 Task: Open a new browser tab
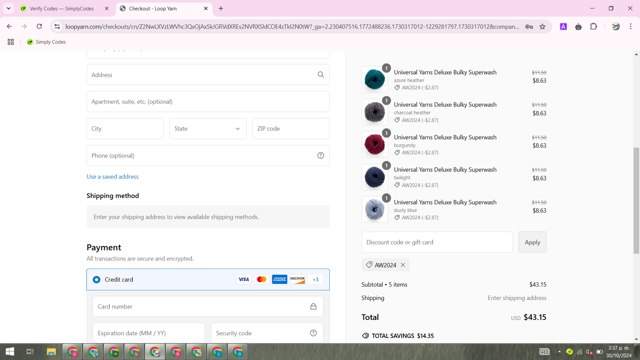[x=221, y=8]
